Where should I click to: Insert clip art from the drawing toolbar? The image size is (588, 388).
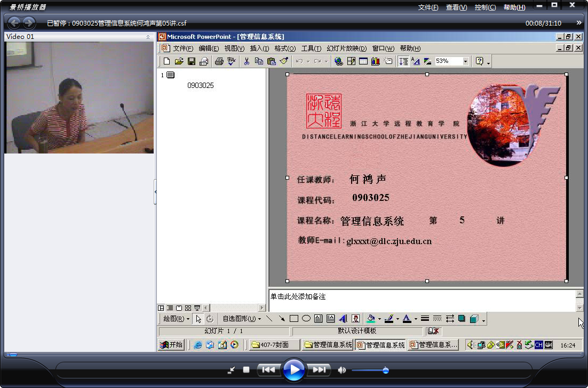pos(355,319)
